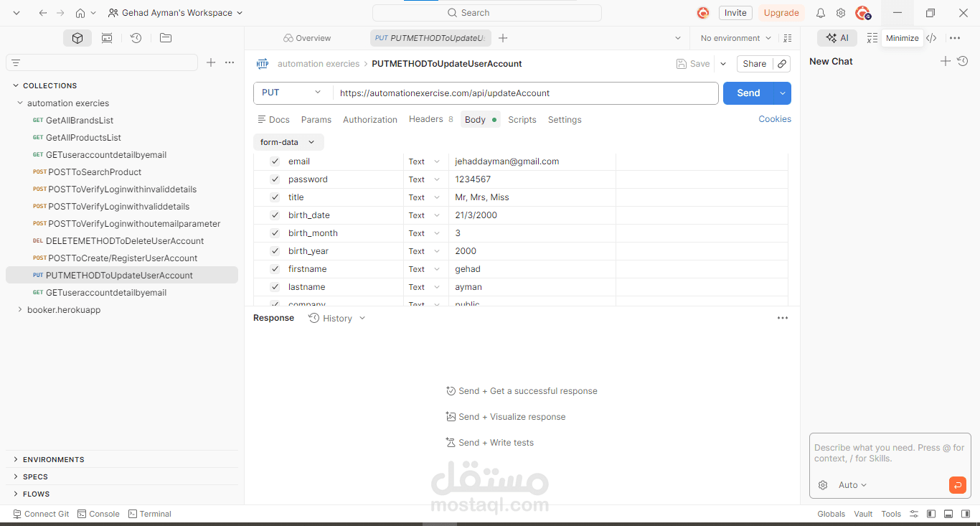This screenshot has width=980, height=526.
Task: Open the Environments sidebar icon next to Collections
Action: coord(107,38)
